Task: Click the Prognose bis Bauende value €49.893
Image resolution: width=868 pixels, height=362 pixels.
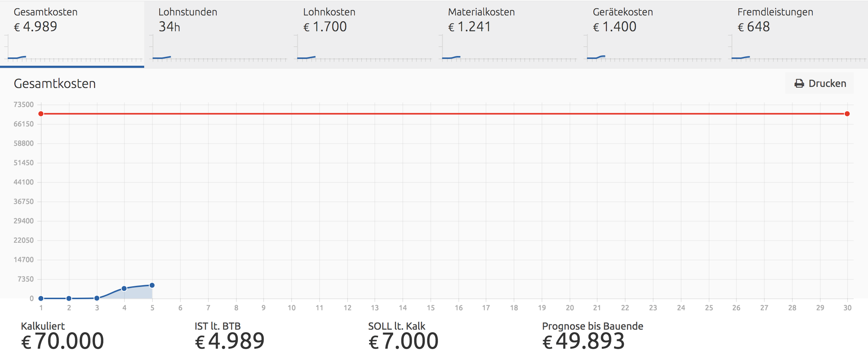Action: (x=584, y=341)
